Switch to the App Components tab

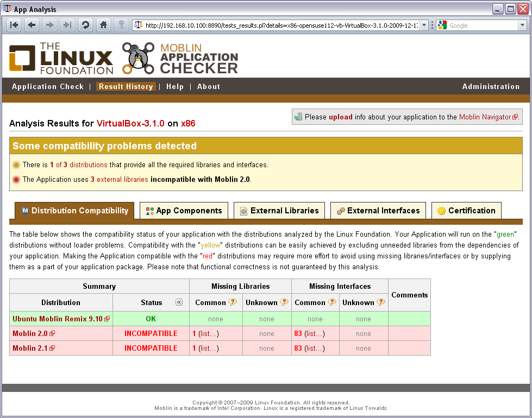point(184,211)
